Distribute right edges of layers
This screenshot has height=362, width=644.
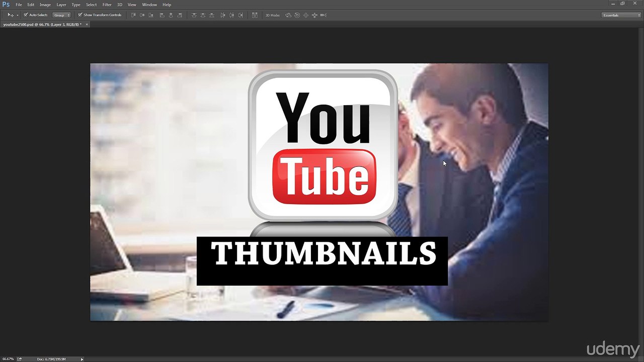pos(241,15)
